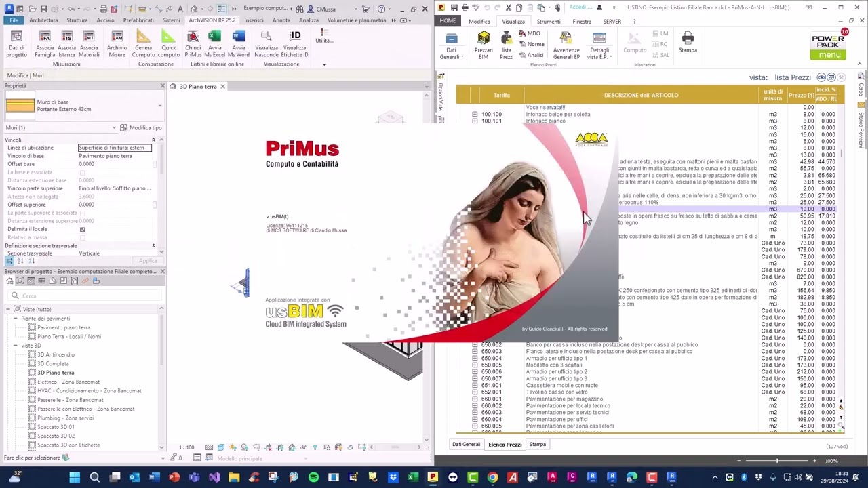Open PowerPoint from the taskbar

click(174, 477)
